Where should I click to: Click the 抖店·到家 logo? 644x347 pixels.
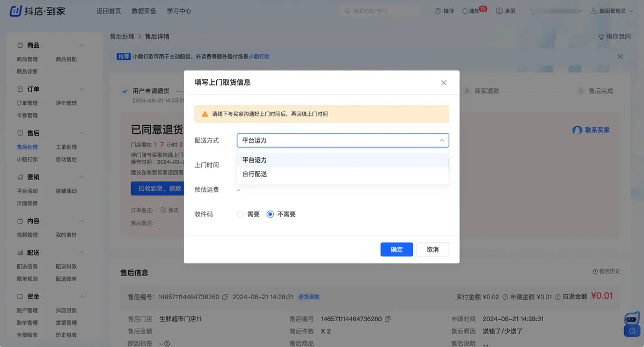pyautogui.click(x=38, y=11)
